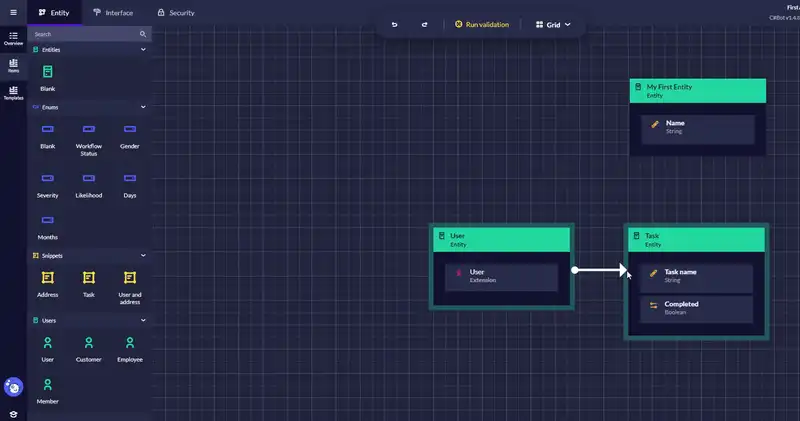Choose the Customer user icon
Image resolution: width=800 pixels, height=421 pixels.
(89, 343)
